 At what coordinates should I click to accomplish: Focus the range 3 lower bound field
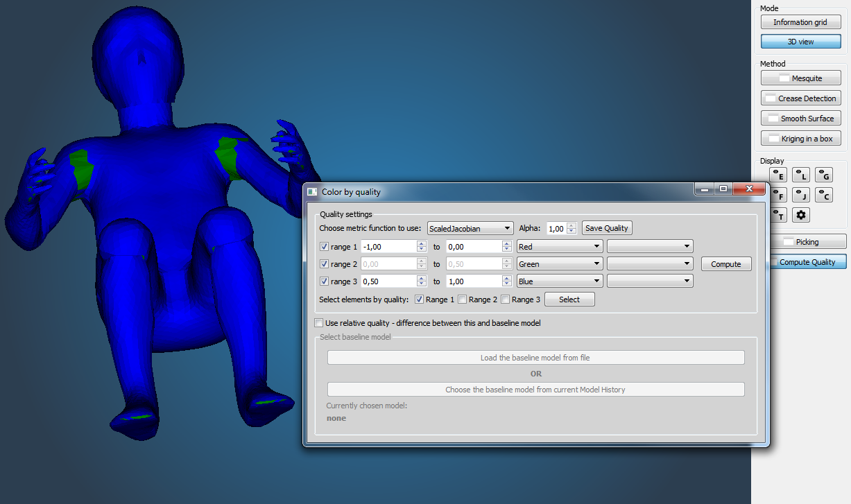(394, 281)
